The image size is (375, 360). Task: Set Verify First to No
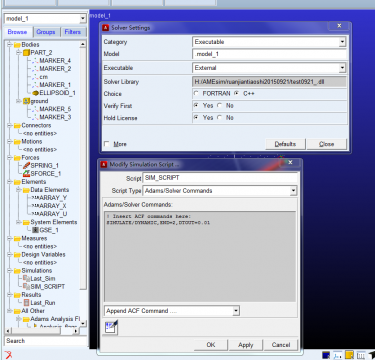point(220,106)
